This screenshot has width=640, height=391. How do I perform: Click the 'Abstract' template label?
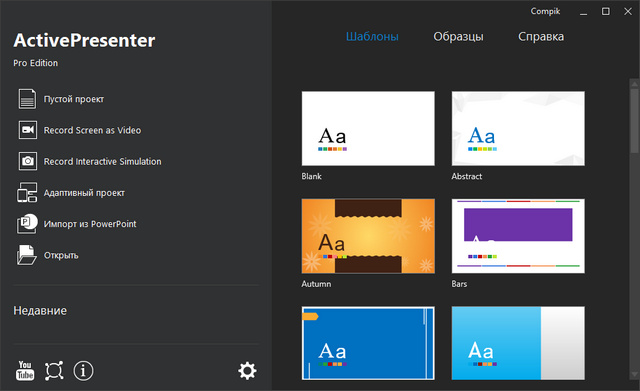click(467, 176)
